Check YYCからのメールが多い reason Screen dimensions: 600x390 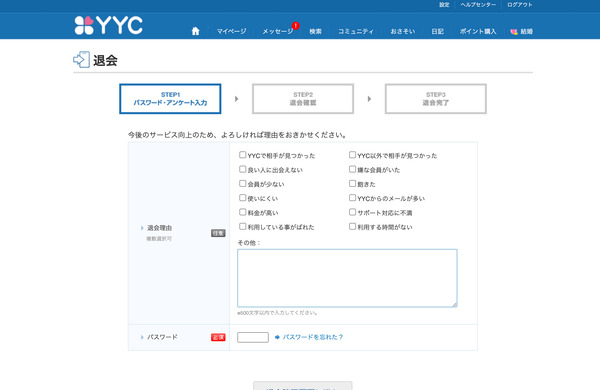point(352,197)
